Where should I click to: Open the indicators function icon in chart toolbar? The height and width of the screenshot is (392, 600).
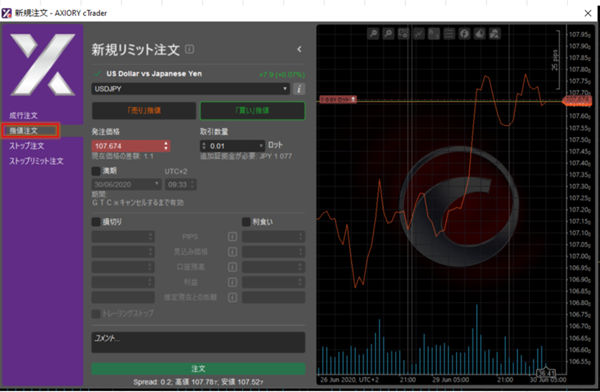464,34
